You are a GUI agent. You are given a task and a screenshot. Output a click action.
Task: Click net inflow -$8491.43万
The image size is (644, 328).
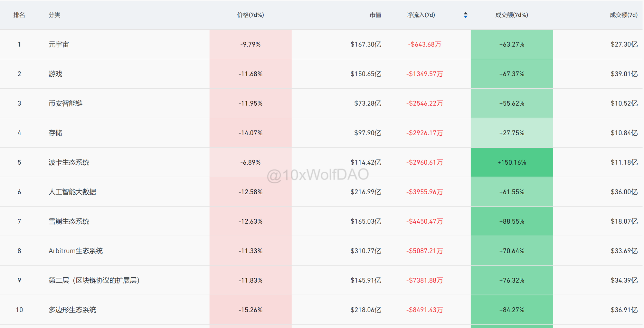pyautogui.click(x=424, y=310)
